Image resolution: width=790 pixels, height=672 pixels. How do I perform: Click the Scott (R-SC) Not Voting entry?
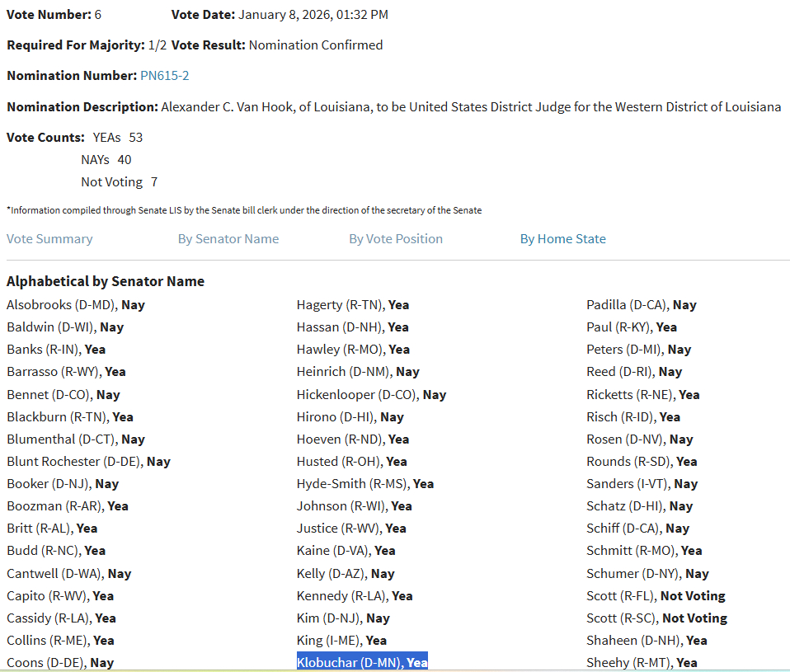[x=656, y=618]
